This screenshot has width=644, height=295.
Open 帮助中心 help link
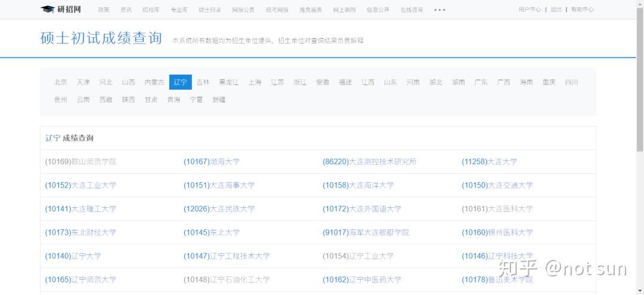582,10
